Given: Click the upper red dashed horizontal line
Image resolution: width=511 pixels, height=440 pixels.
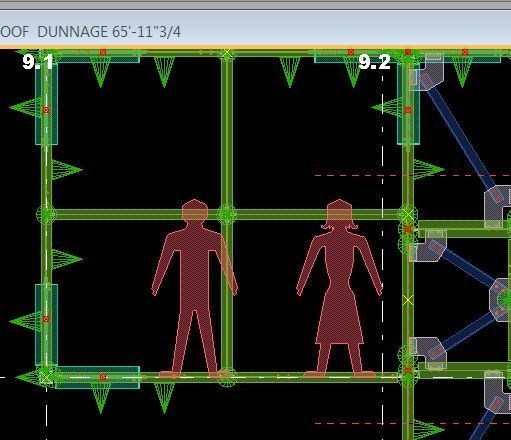Looking at the screenshot, I should tap(412, 175).
